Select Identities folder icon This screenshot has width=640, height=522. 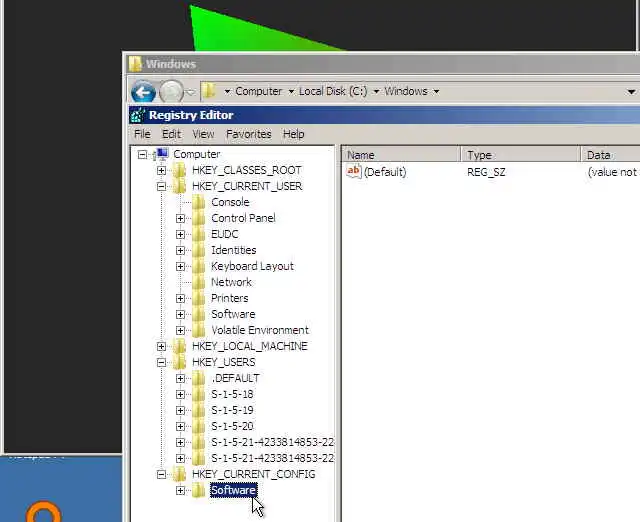(198, 250)
